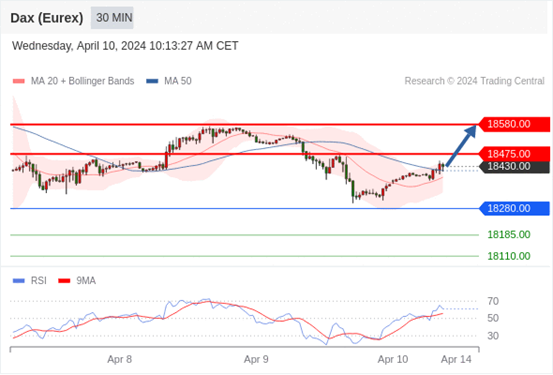Click the blue 18280.00 pivot price tag
Screen dimensions: 553x375
pos(514,208)
